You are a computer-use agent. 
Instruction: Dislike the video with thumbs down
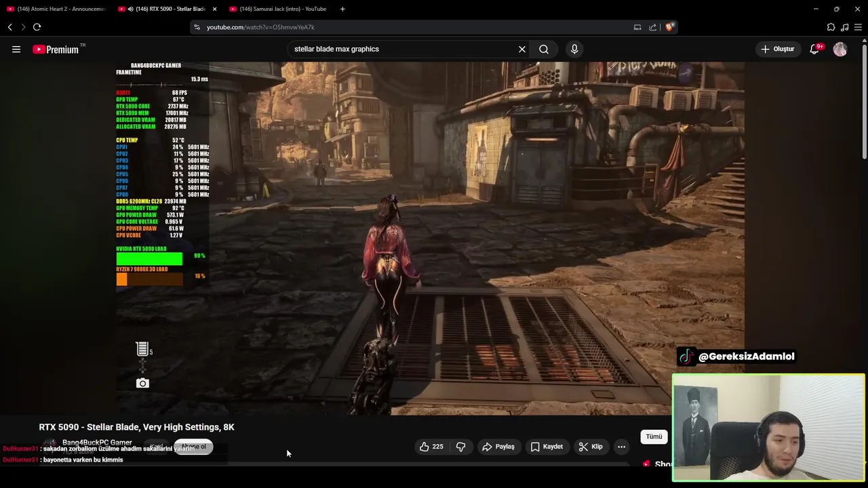(x=461, y=447)
